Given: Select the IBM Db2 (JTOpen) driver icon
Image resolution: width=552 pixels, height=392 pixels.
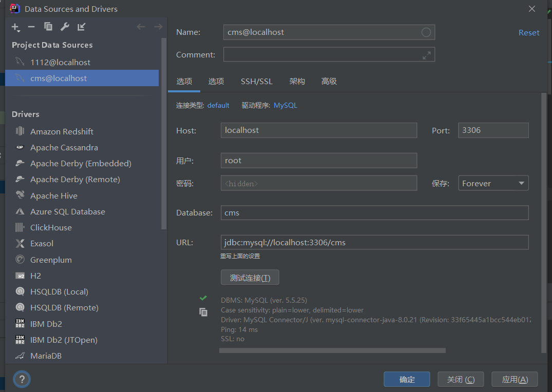Looking at the screenshot, I should [x=20, y=340].
